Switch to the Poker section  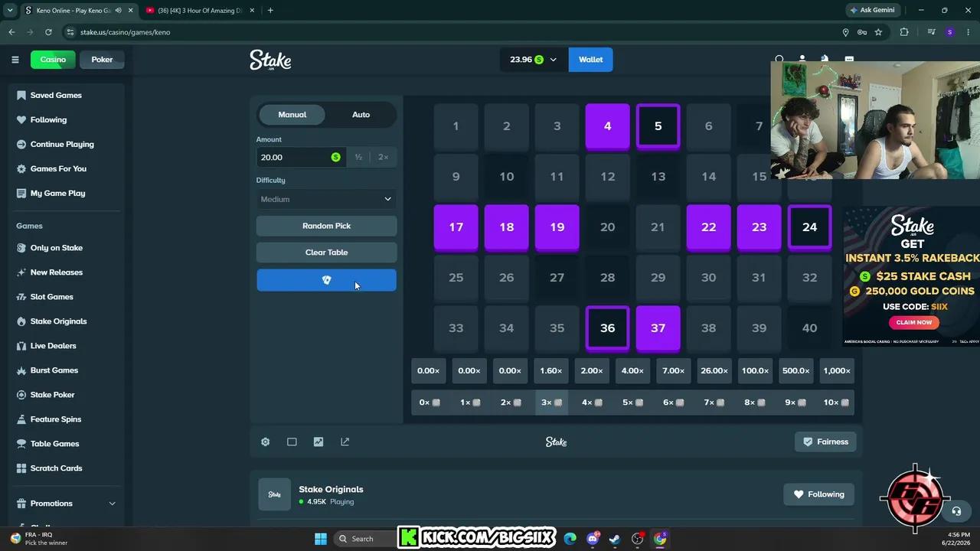102,60
